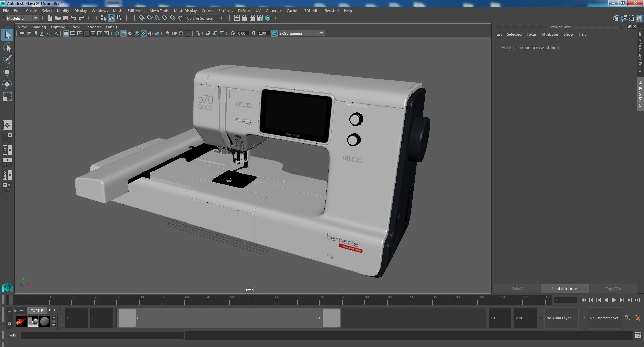
Task: Undo the last action
Action: pos(73,18)
